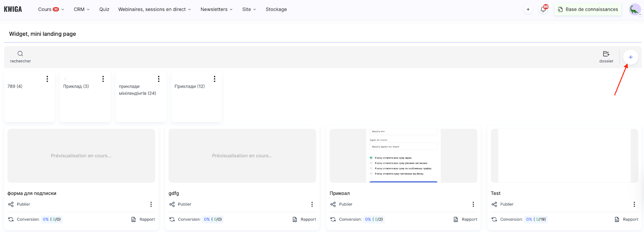
Task: Open user avatar profile menu
Action: tap(635, 9)
